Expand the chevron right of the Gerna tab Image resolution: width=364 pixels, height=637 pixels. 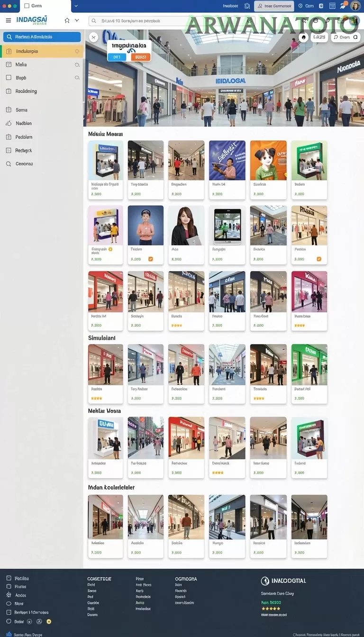[x=76, y=6]
